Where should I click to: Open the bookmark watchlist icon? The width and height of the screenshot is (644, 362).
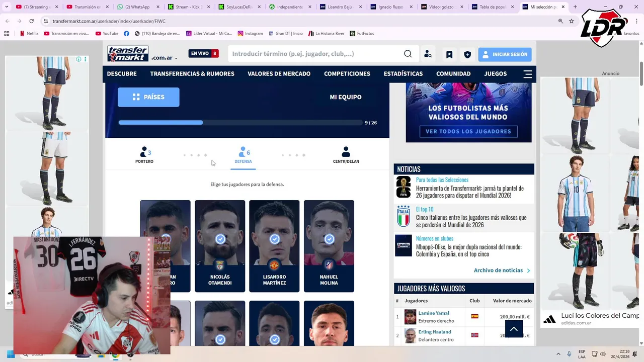449,54
